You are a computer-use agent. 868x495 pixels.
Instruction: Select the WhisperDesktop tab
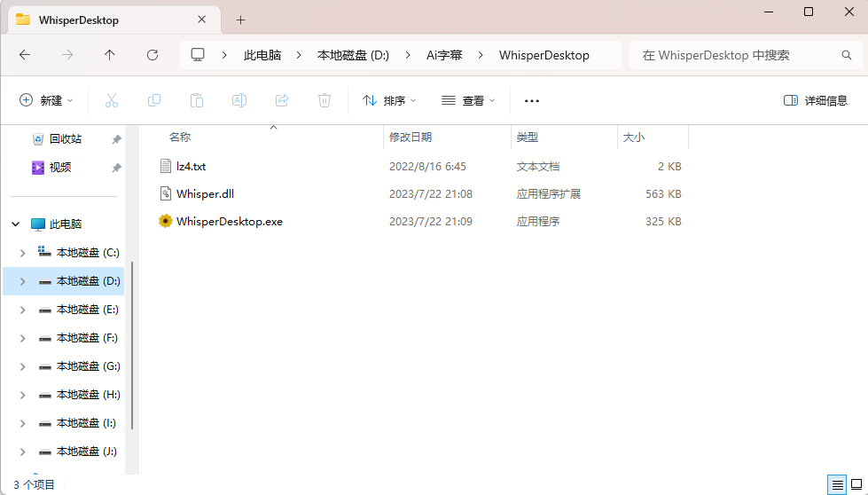[x=113, y=20]
